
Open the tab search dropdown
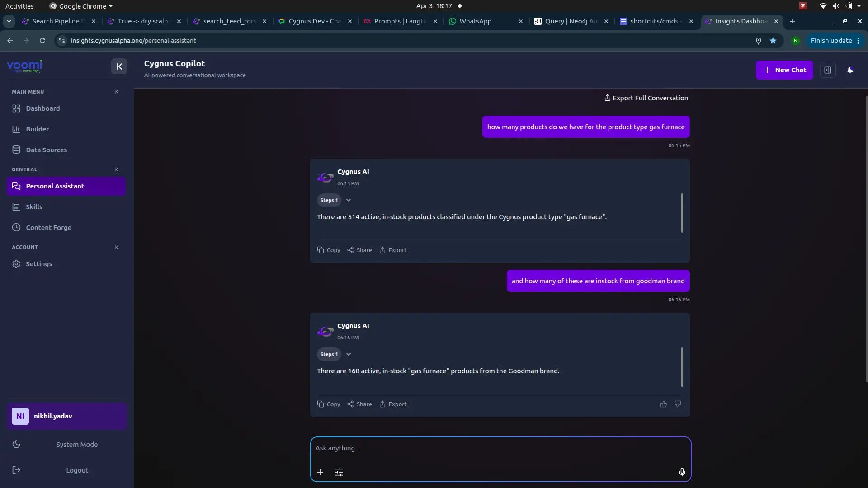click(x=9, y=21)
